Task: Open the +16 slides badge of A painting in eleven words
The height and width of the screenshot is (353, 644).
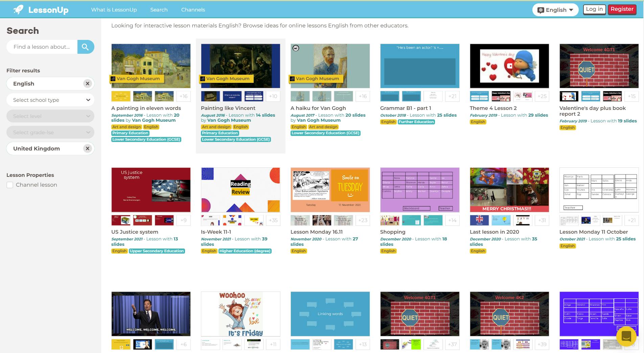Action: [183, 96]
